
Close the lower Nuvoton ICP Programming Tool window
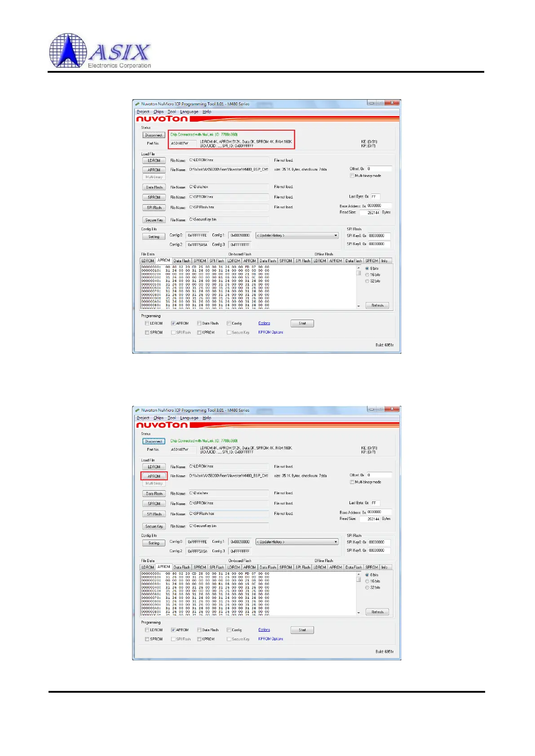point(392,409)
